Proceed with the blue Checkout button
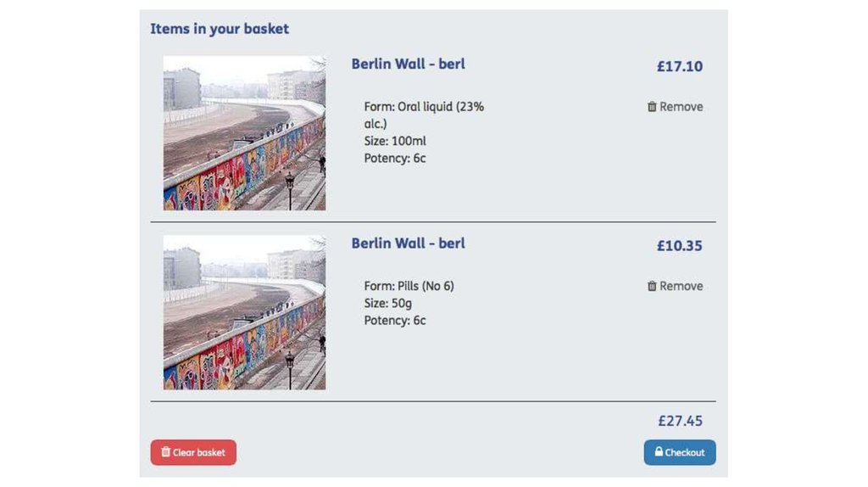868x487 pixels. tap(679, 452)
